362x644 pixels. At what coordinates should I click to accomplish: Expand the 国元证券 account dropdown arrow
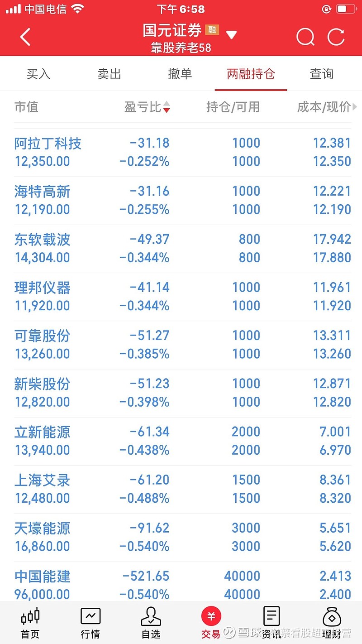click(231, 35)
